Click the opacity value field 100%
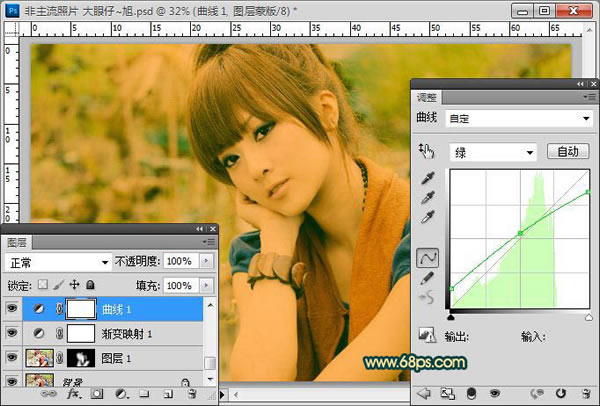 pos(181,261)
